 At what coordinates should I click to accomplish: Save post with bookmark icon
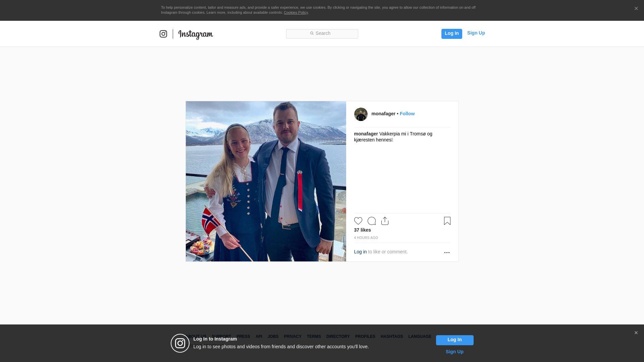pos(447,221)
